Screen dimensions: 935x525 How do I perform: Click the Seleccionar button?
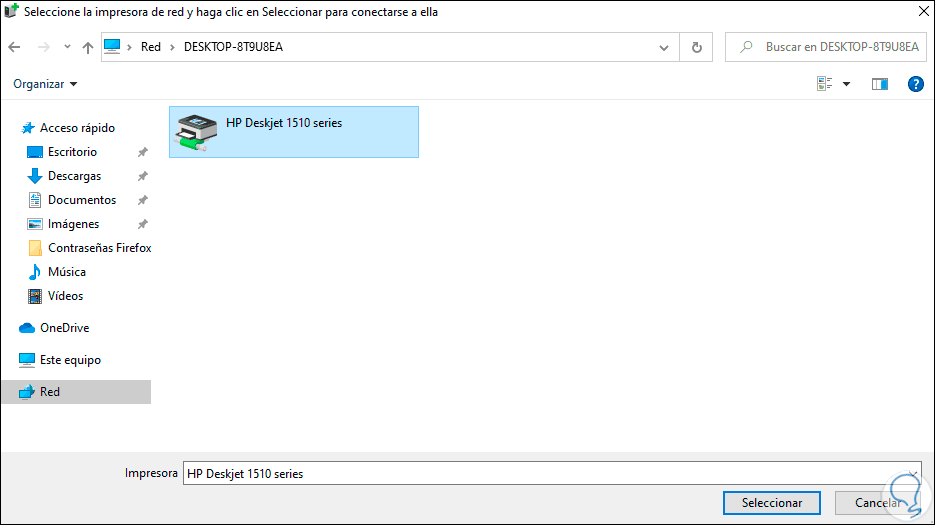[772, 503]
